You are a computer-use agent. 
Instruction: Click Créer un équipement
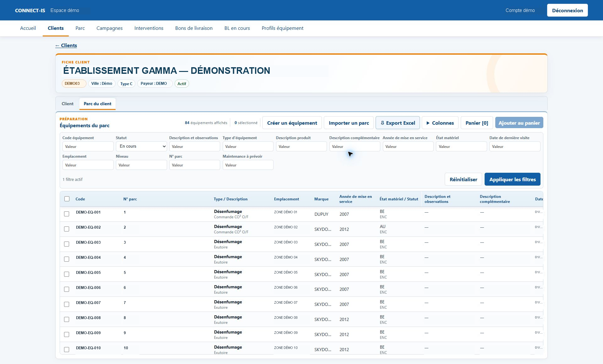point(292,123)
